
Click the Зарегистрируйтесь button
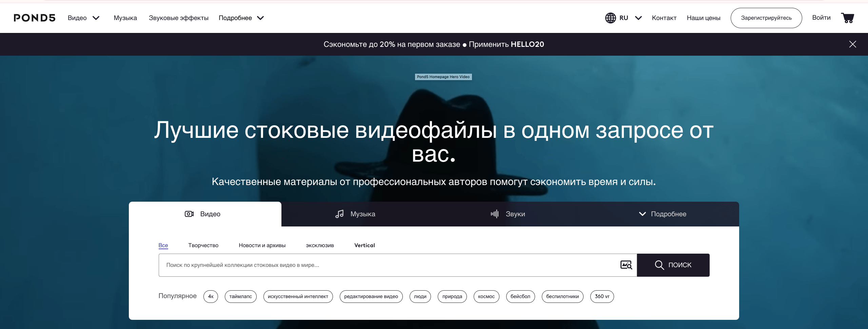click(766, 18)
